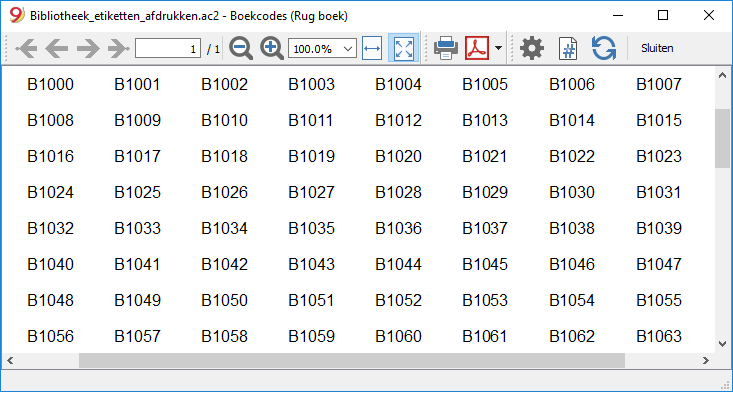
Task: Fit page to width button
Action: (x=372, y=48)
